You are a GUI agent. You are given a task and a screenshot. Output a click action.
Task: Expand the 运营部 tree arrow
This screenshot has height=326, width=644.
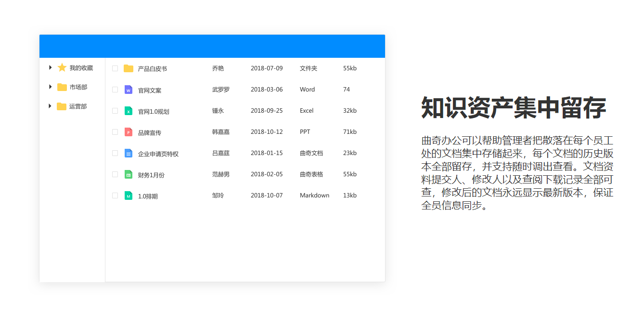(x=50, y=106)
